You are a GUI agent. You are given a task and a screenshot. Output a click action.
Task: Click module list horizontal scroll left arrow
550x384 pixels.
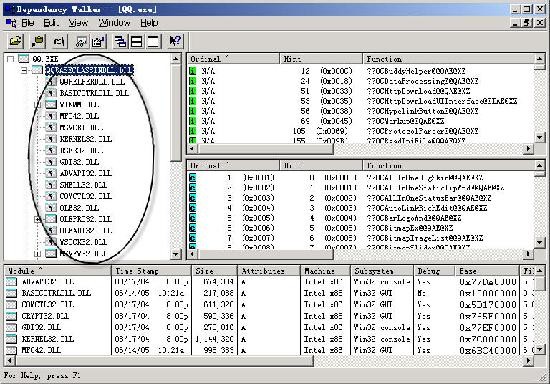9,361
